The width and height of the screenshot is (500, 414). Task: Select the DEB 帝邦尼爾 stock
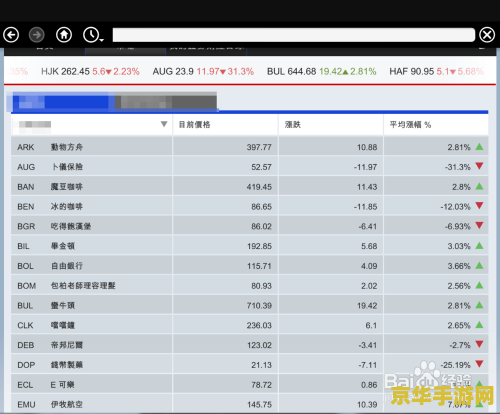[250, 345]
